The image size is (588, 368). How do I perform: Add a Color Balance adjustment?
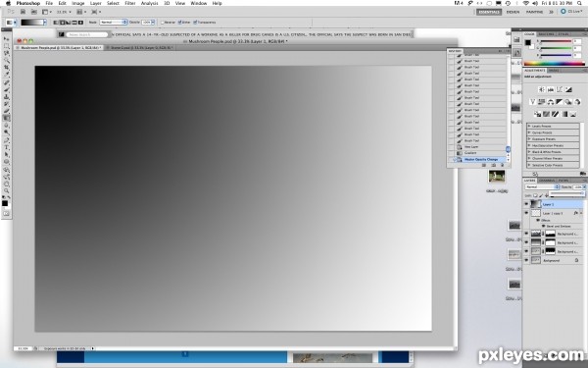click(x=550, y=102)
